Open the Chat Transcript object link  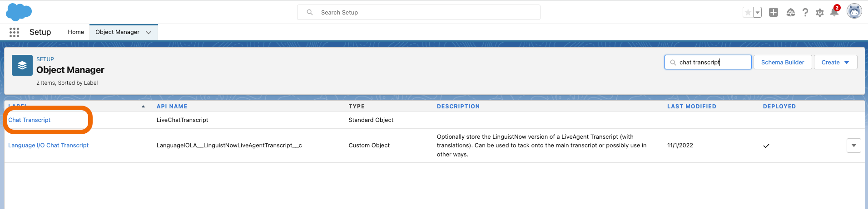(30, 120)
